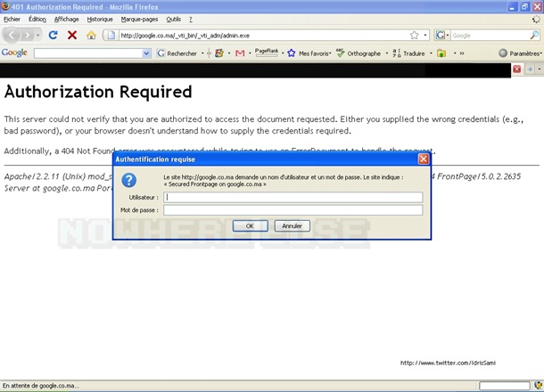Click the status bar icon at bottom right
544x392 pixels.
[539, 386]
